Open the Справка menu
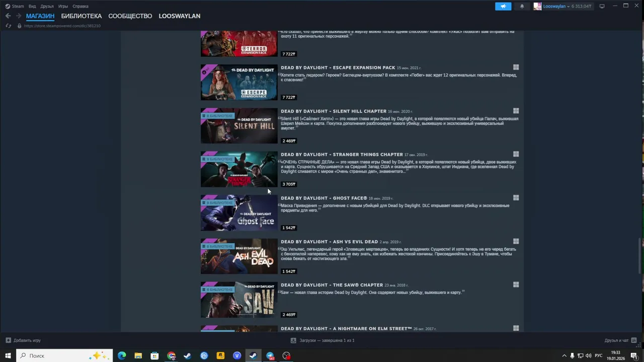The height and width of the screenshot is (362, 644). (80, 6)
